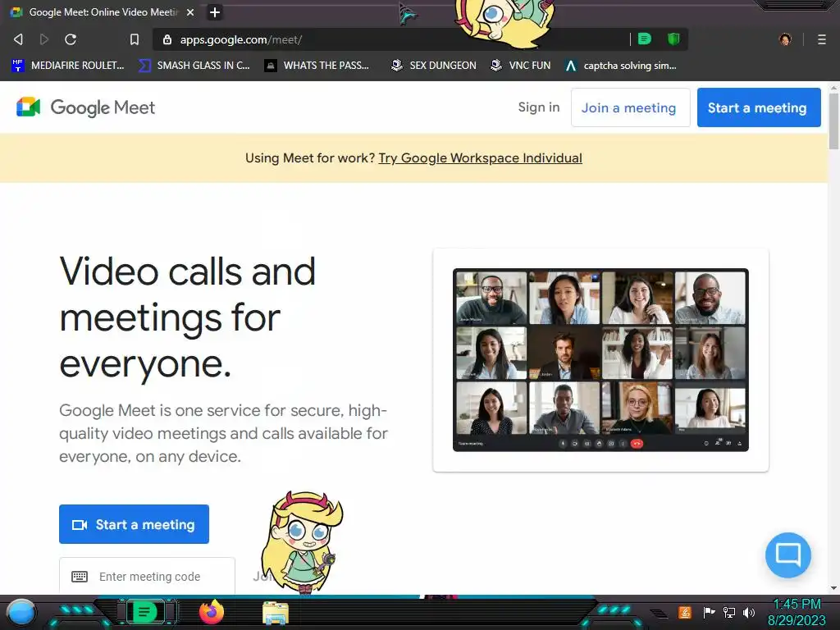
Task: Click the Enter meeting code field
Action: click(x=147, y=576)
